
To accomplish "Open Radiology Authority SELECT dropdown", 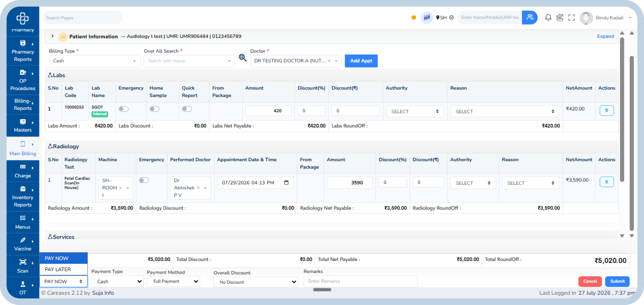I will coord(473,183).
